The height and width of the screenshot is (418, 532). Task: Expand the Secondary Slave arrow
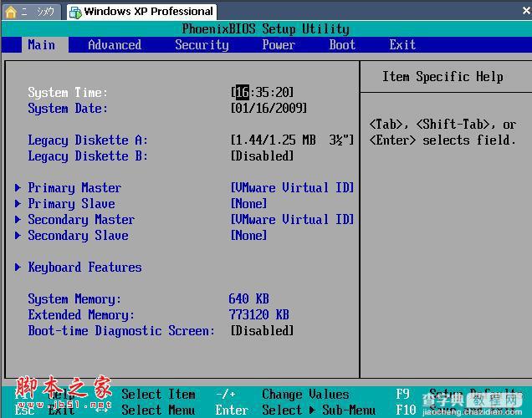(x=18, y=235)
